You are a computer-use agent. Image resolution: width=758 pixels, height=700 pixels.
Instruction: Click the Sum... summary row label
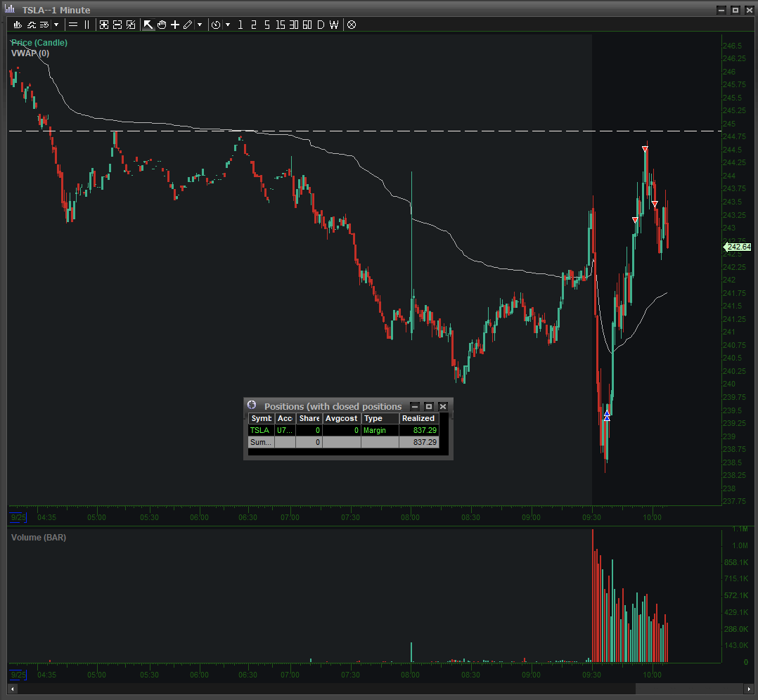(x=261, y=442)
